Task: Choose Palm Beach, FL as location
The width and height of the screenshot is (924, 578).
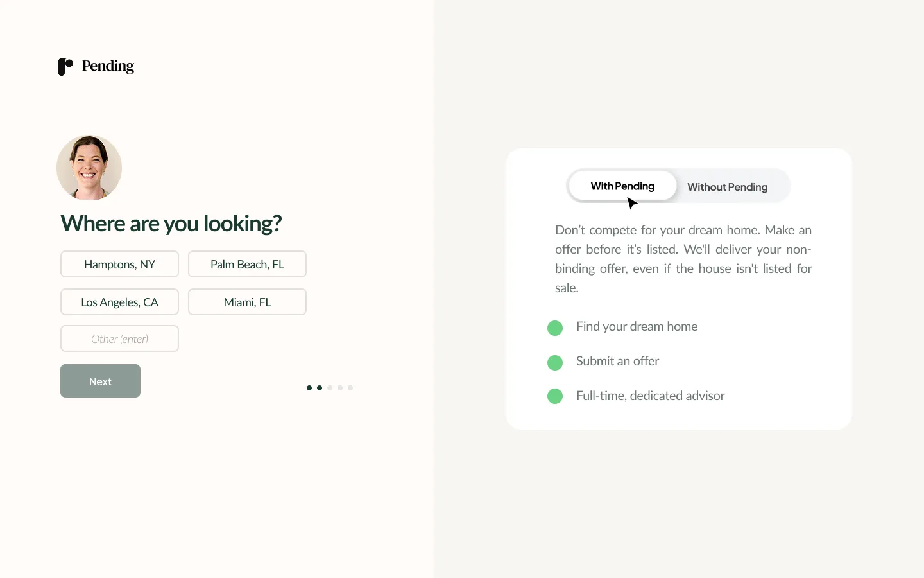Action: [x=247, y=264]
